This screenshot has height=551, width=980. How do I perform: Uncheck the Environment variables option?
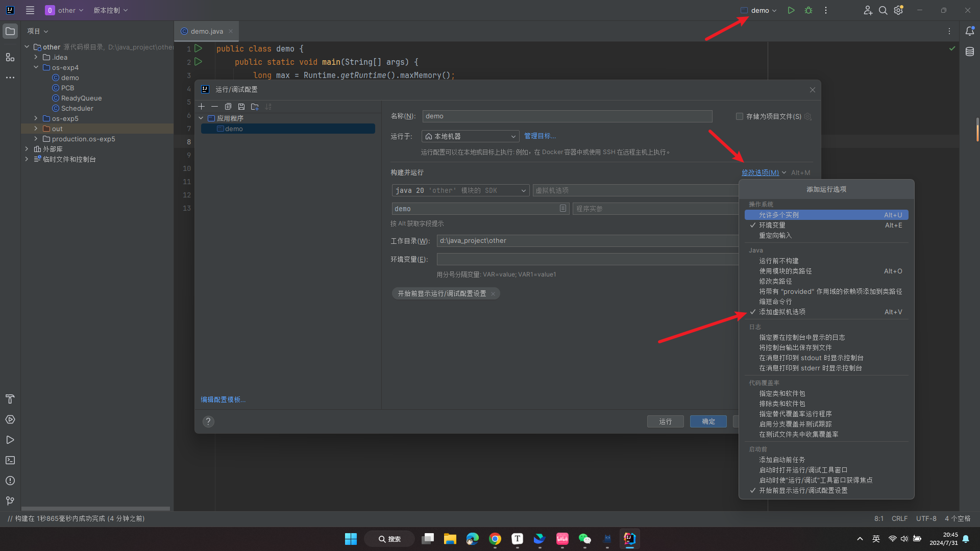[826, 225]
